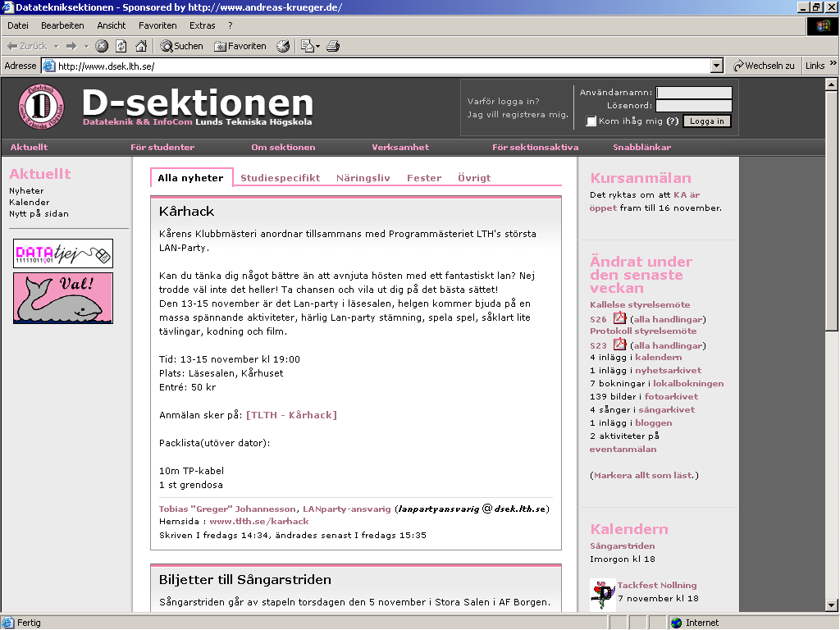This screenshot has height=630, width=840.
Task: Click the D-sektionen round logo
Action: coord(41,106)
